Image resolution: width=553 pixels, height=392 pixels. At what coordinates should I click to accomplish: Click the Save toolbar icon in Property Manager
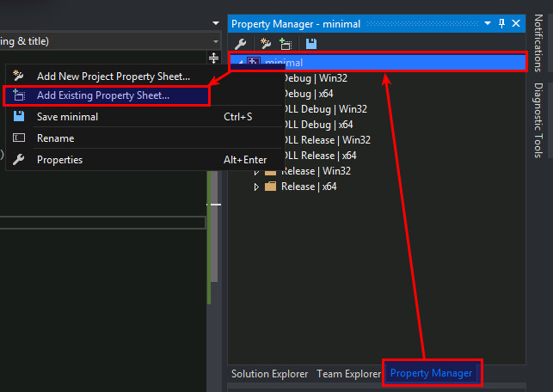click(x=311, y=44)
